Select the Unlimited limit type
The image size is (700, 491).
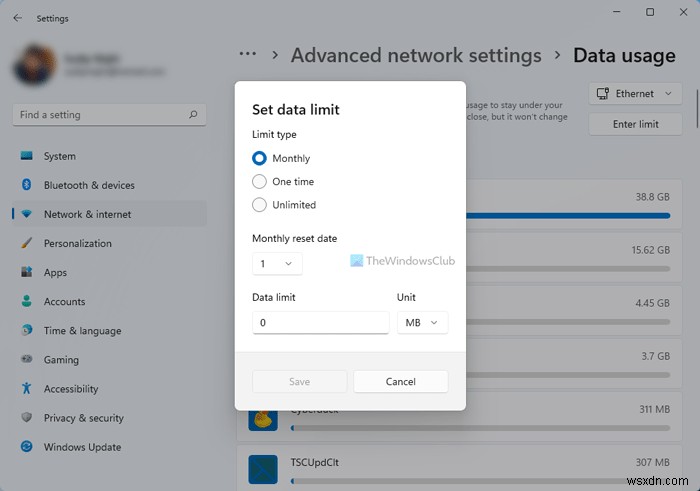259,204
